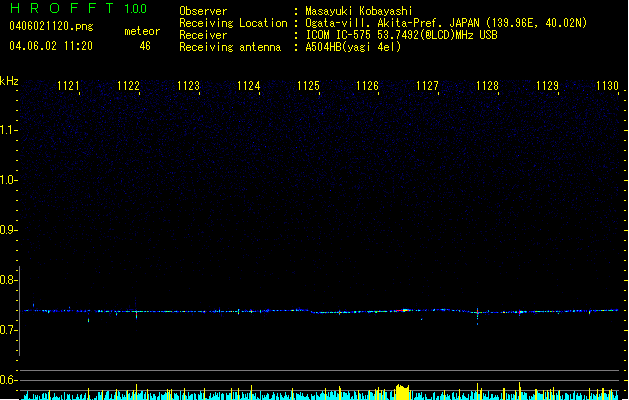Click time marker 1123
Screen dimensions: 629x400
pos(188,86)
